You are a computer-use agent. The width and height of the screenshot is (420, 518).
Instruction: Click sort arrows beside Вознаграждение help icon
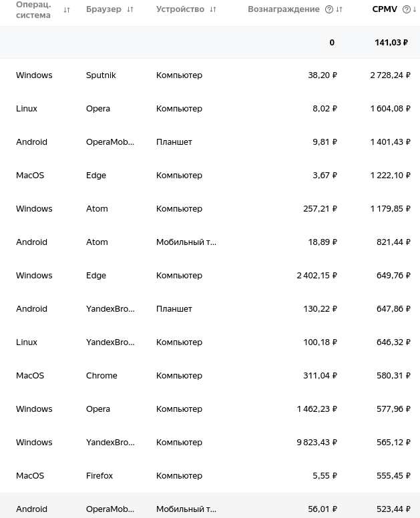(339, 10)
